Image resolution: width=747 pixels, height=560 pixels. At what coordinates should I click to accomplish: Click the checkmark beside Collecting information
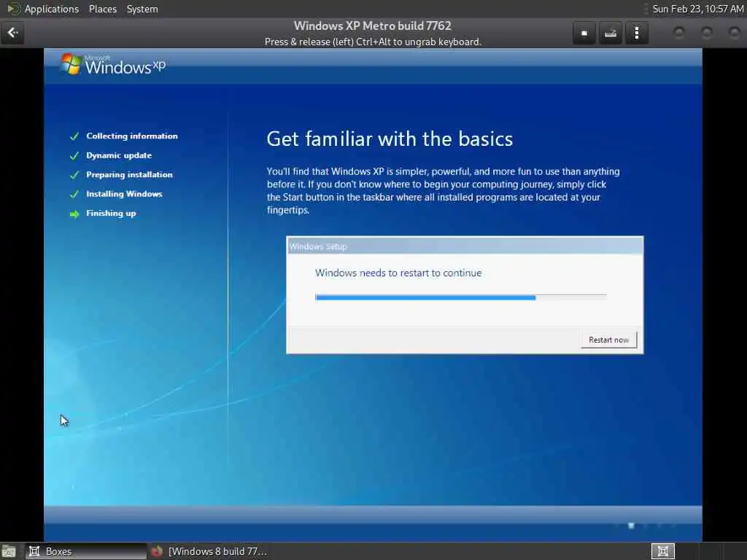pyautogui.click(x=74, y=136)
